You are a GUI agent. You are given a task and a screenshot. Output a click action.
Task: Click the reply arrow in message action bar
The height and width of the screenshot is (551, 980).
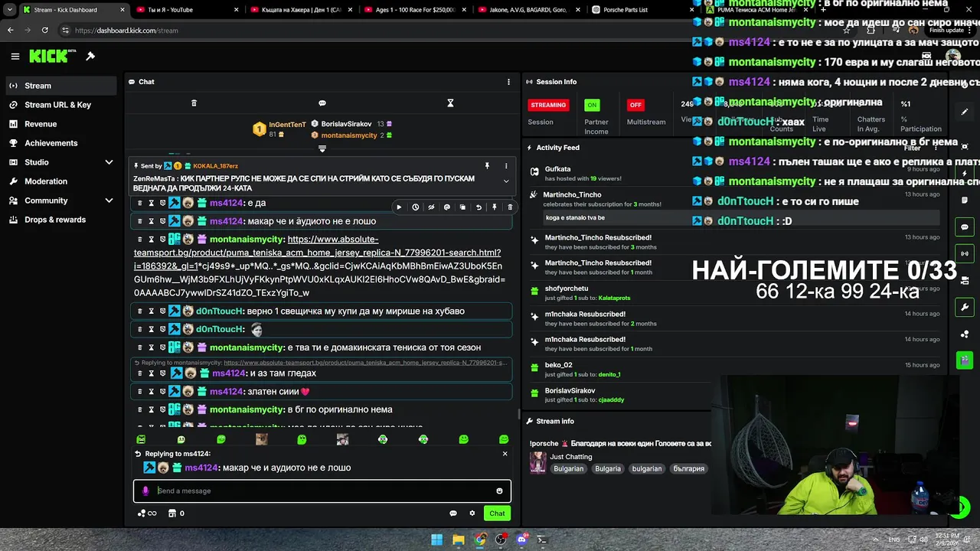pyautogui.click(x=479, y=207)
